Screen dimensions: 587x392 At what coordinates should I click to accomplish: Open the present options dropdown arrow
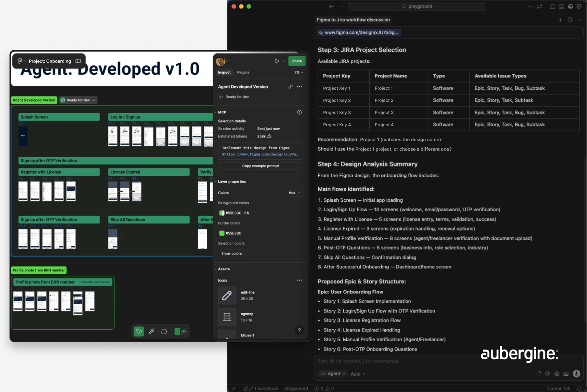[x=284, y=61]
